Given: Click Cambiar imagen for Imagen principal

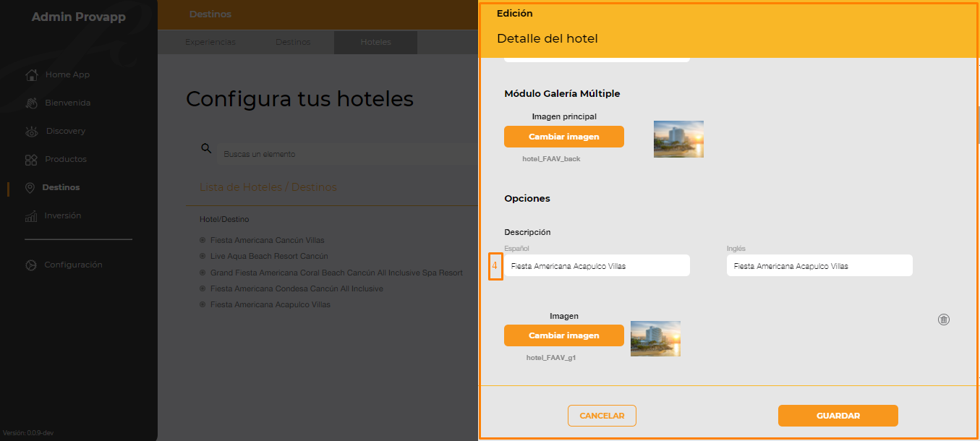Looking at the screenshot, I should tap(564, 137).
